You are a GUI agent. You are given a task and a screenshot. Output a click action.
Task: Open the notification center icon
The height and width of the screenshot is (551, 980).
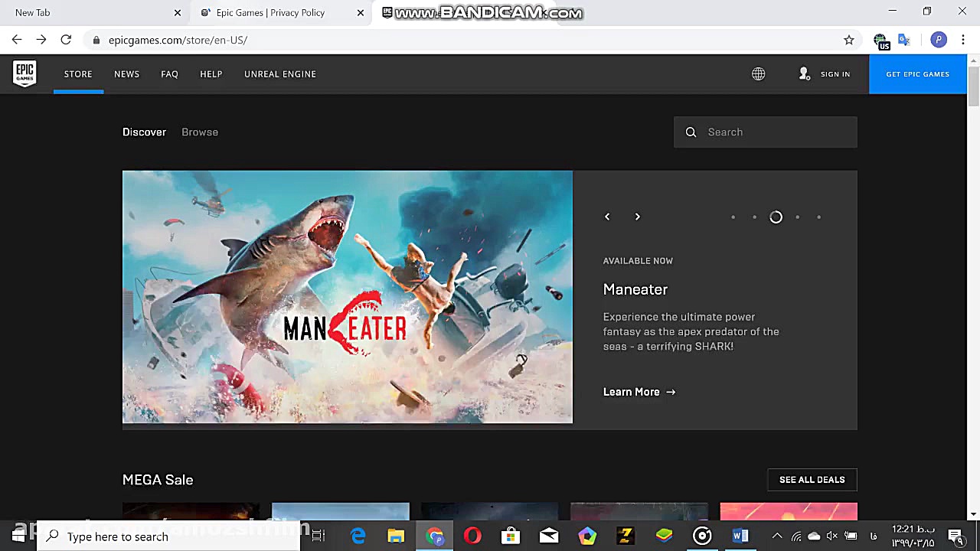point(955,536)
